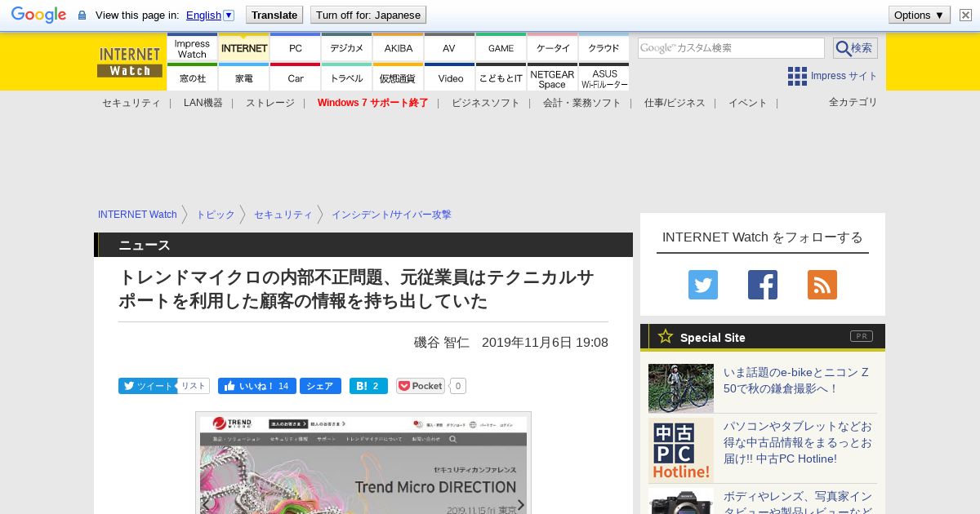This screenshot has height=514, width=980.
Task: Click the リスト button next to tweet
Action: (x=194, y=386)
